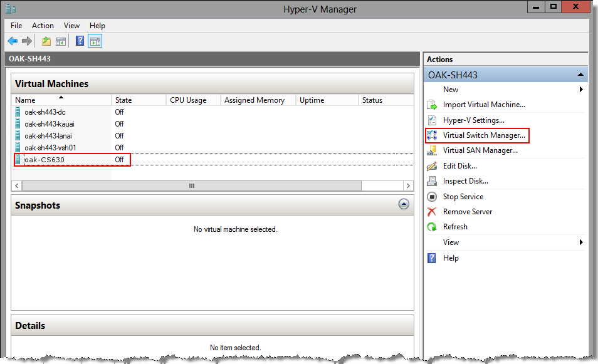Choose Inspect Disk action

[466, 181]
